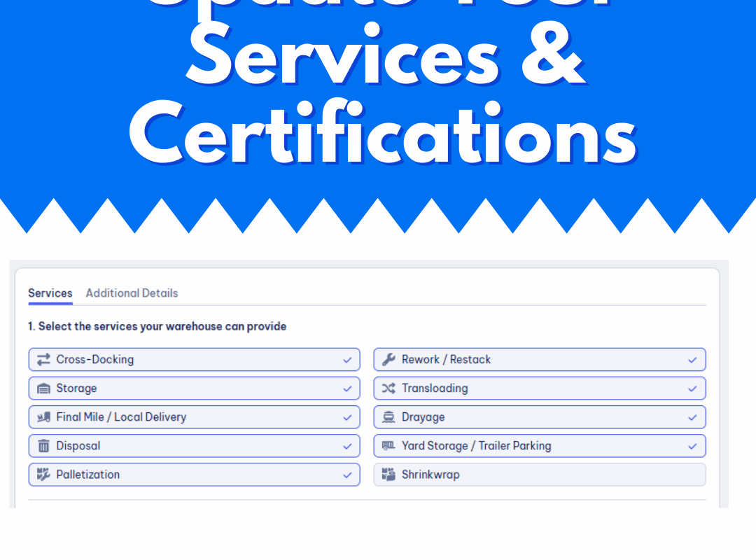Toggle the Drayage service checkmark

(692, 417)
